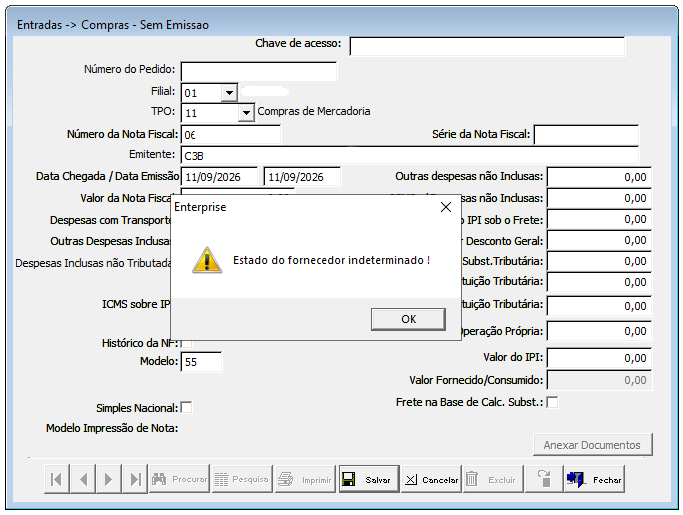Open the Pesquisa grid search button
Viewport: 683px width, 515px height.
click(242, 479)
